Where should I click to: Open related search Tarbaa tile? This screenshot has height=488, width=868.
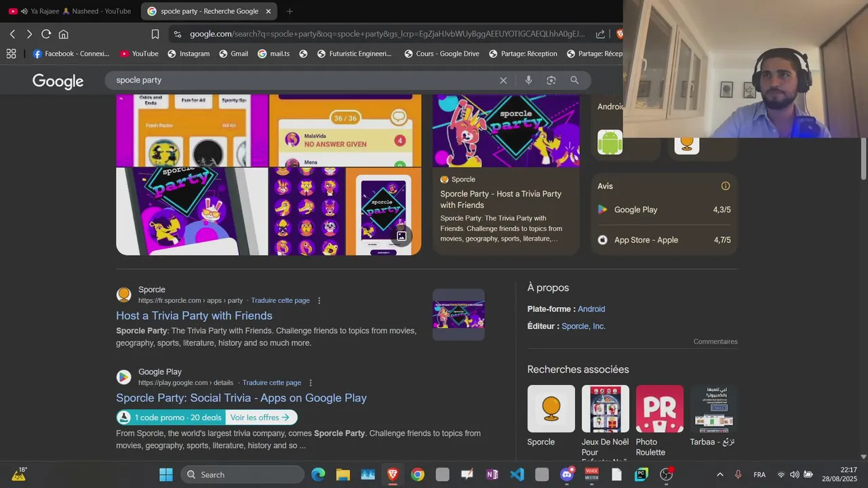[714, 416]
